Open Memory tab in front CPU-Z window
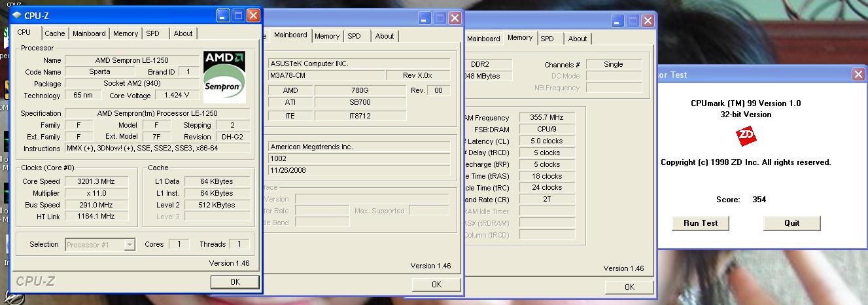868x305 pixels. point(126,33)
